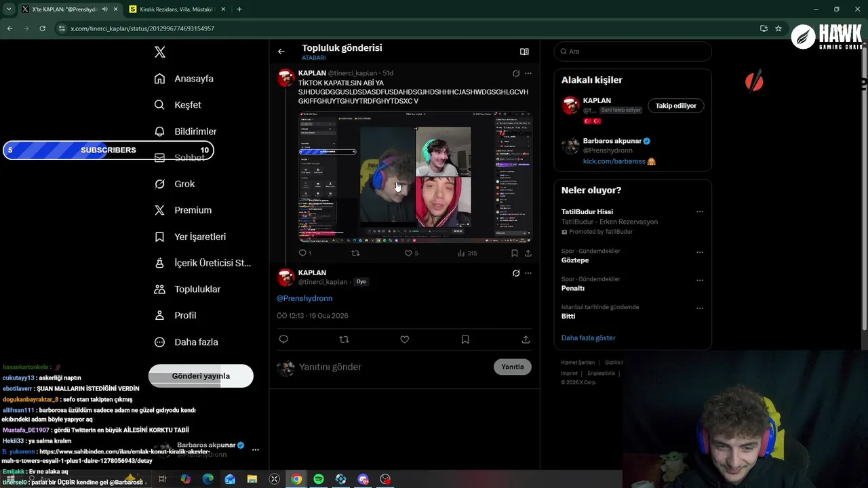868x488 pixels.
Task: Open the attached screenshot in the quoted post
Action: (x=415, y=177)
